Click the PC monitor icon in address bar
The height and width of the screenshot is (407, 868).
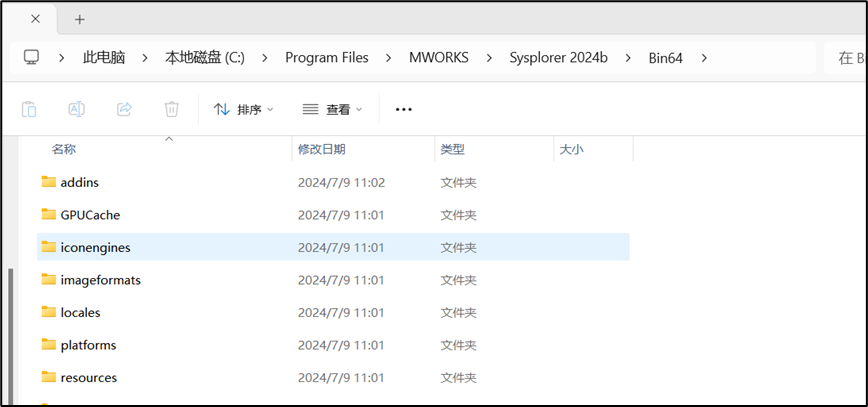(32, 57)
